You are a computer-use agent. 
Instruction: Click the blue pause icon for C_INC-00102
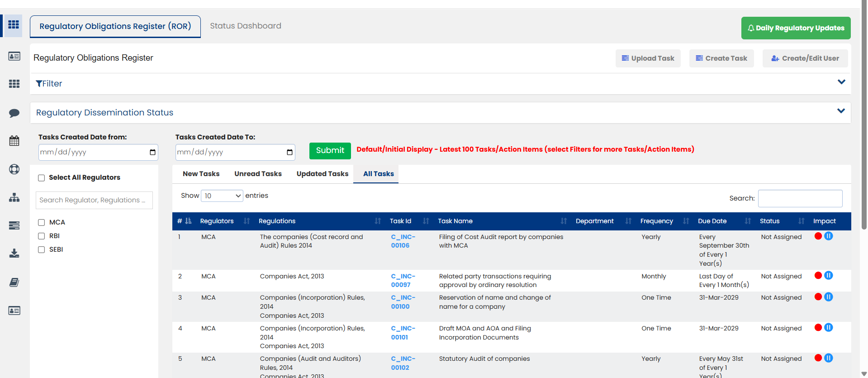pyautogui.click(x=828, y=358)
